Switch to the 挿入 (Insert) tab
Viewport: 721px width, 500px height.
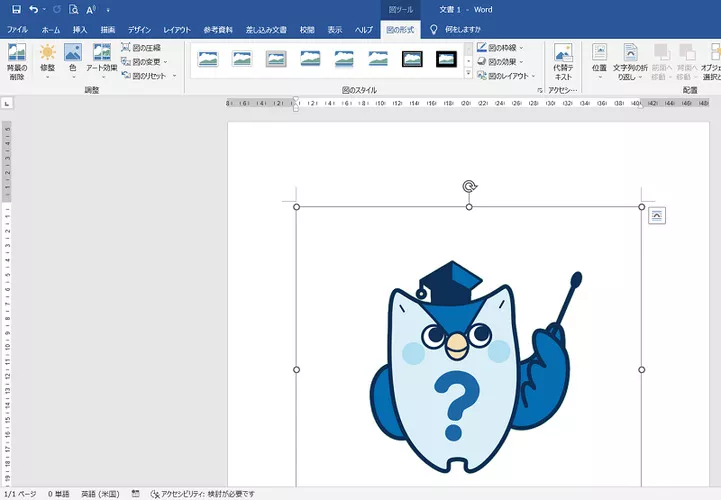(80, 30)
